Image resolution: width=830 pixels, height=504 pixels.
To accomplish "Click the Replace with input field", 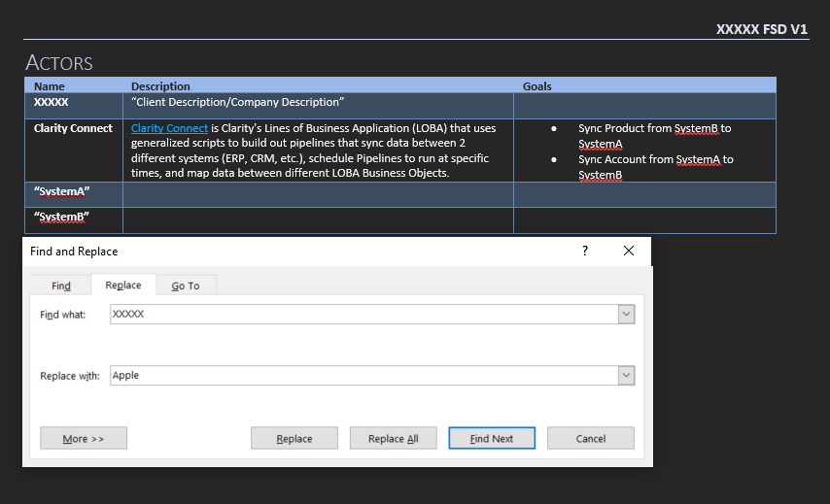I will coord(363,376).
